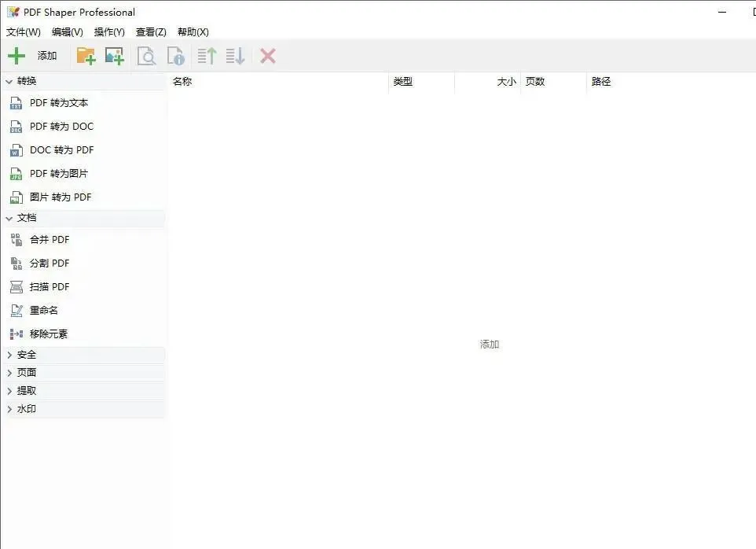The height and width of the screenshot is (549, 756).
Task: Sort list by 类型 column header
Action: pos(421,82)
